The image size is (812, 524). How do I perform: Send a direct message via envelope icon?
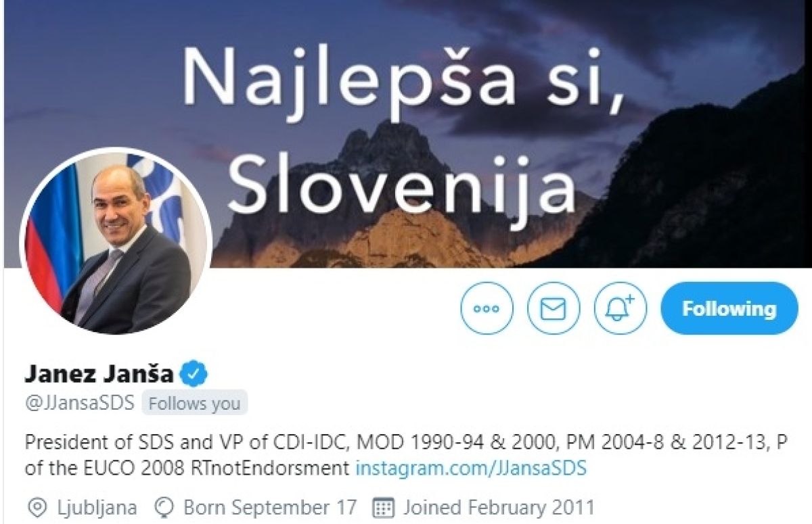554,309
